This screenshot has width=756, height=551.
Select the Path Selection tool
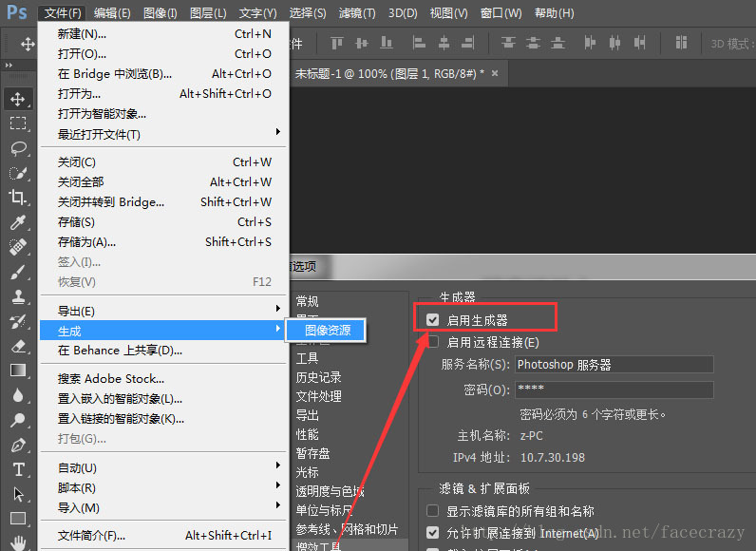pyautogui.click(x=18, y=494)
